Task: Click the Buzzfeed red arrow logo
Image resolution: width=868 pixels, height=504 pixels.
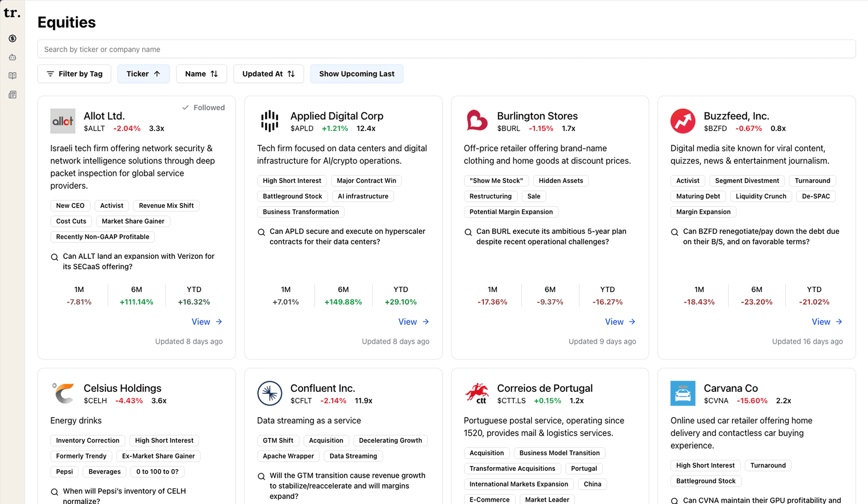Action: pyautogui.click(x=683, y=121)
